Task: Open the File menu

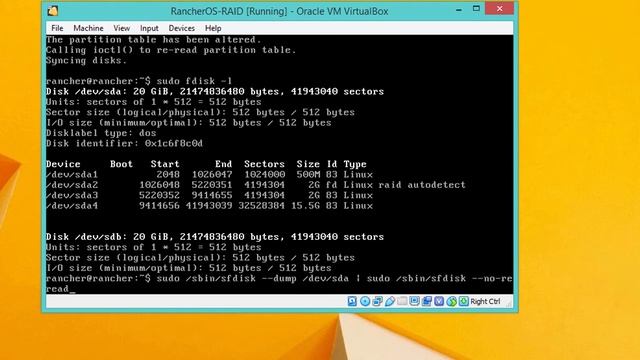Action: [57, 28]
